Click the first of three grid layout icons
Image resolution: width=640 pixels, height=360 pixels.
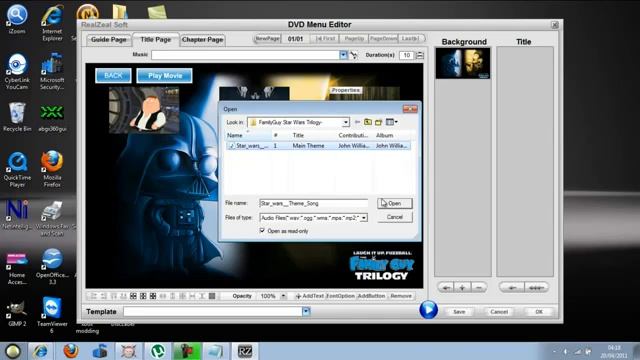coord(133,296)
